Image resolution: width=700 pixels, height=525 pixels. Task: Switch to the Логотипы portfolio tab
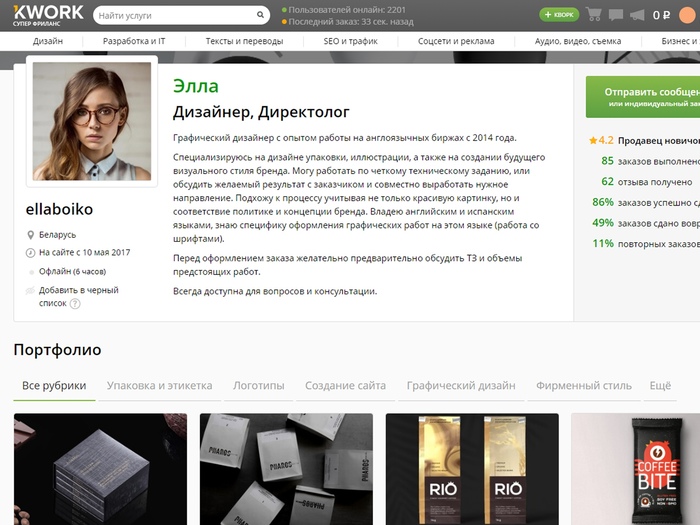tap(258, 385)
